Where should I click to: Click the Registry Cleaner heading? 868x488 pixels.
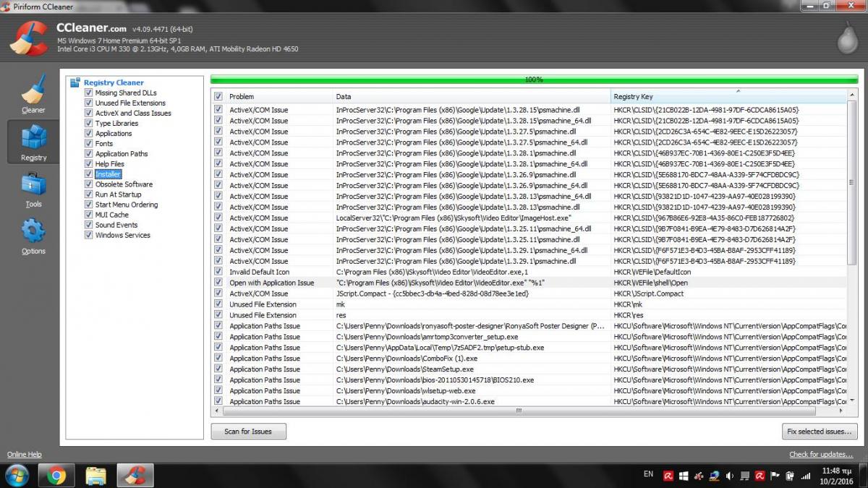click(114, 82)
